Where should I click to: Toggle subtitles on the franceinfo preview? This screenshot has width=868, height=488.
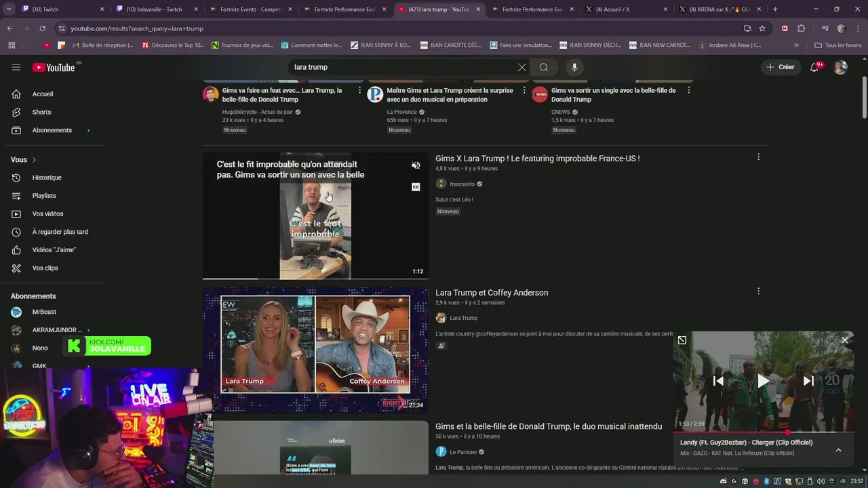click(416, 187)
